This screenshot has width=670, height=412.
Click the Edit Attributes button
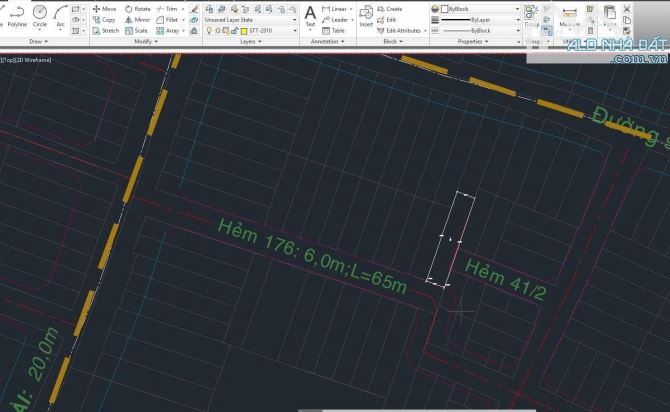click(402, 31)
